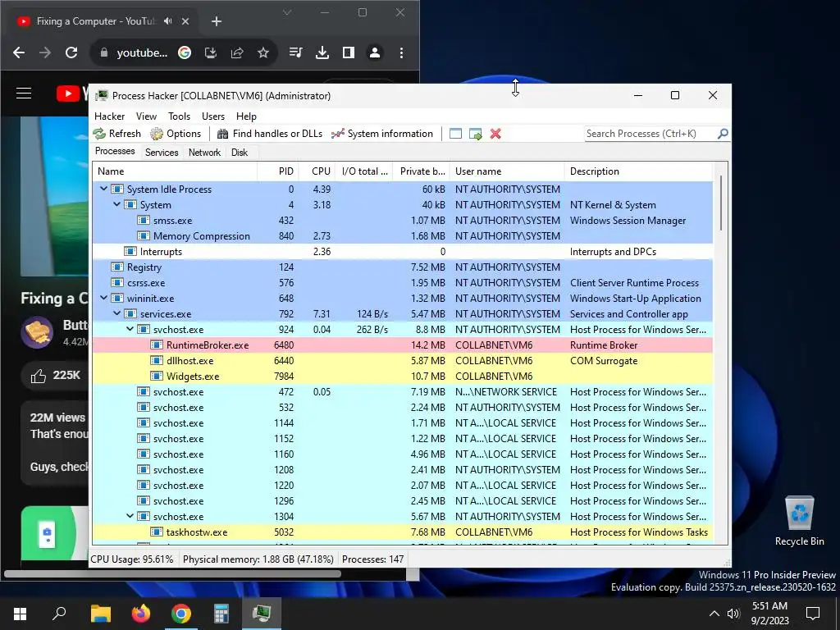This screenshot has width=840, height=630.
Task: Collapse the services.exe node
Action: [116, 313]
